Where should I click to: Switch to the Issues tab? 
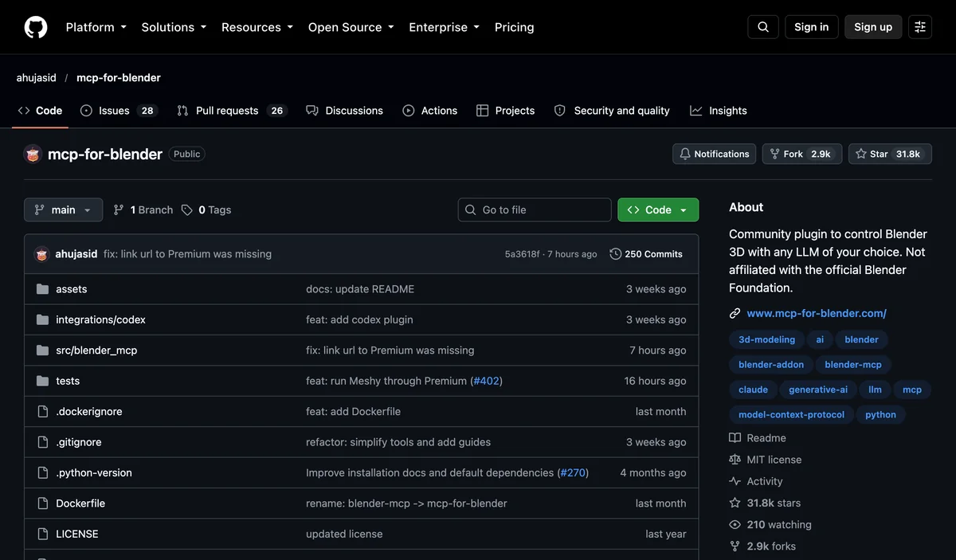pos(119,111)
